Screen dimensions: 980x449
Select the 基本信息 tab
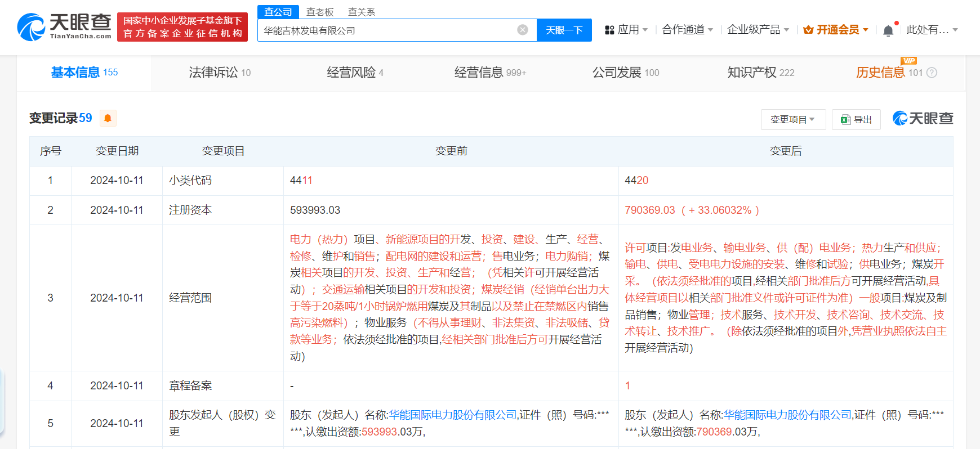84,73
